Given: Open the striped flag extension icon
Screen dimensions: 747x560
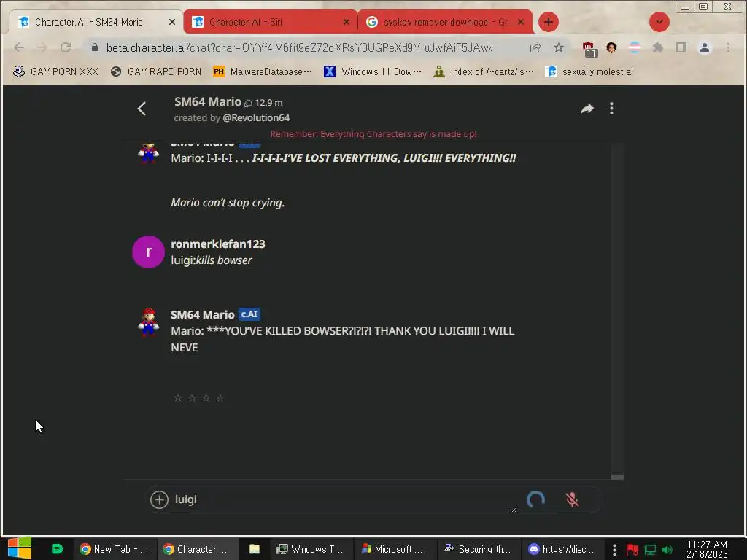Looking at the screenshot, I should click(x=635, y=47).
